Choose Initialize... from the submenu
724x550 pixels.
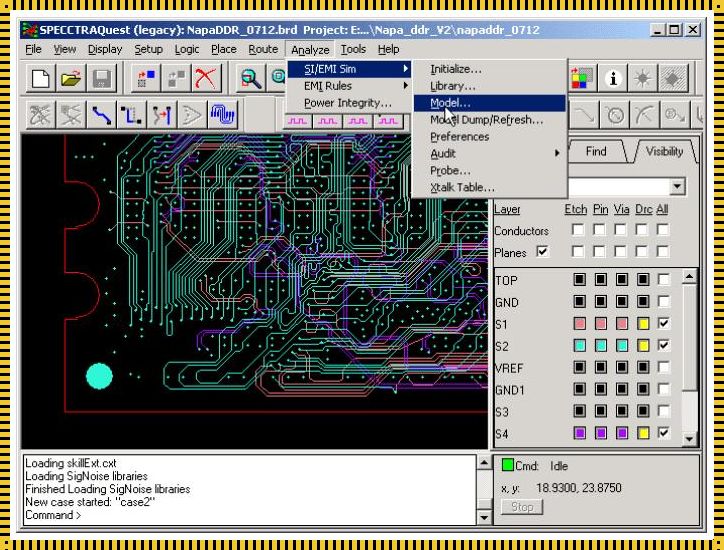(x=490, y=69)
